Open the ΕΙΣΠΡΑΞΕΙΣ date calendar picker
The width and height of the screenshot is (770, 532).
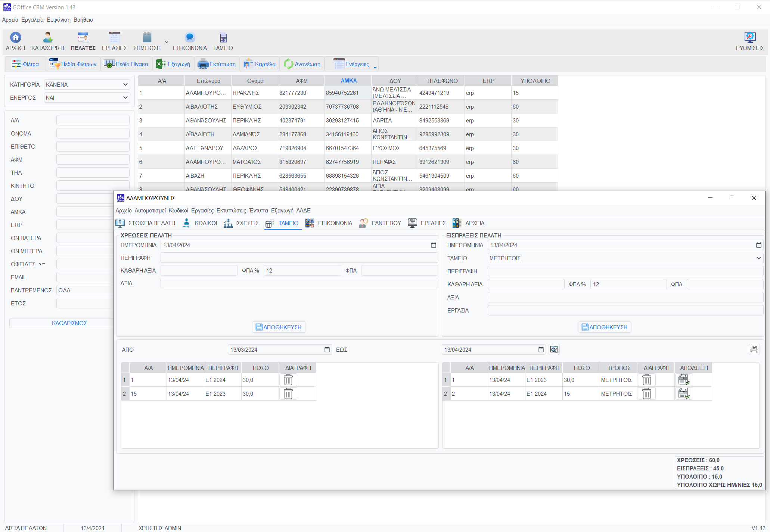coord(758,245)
